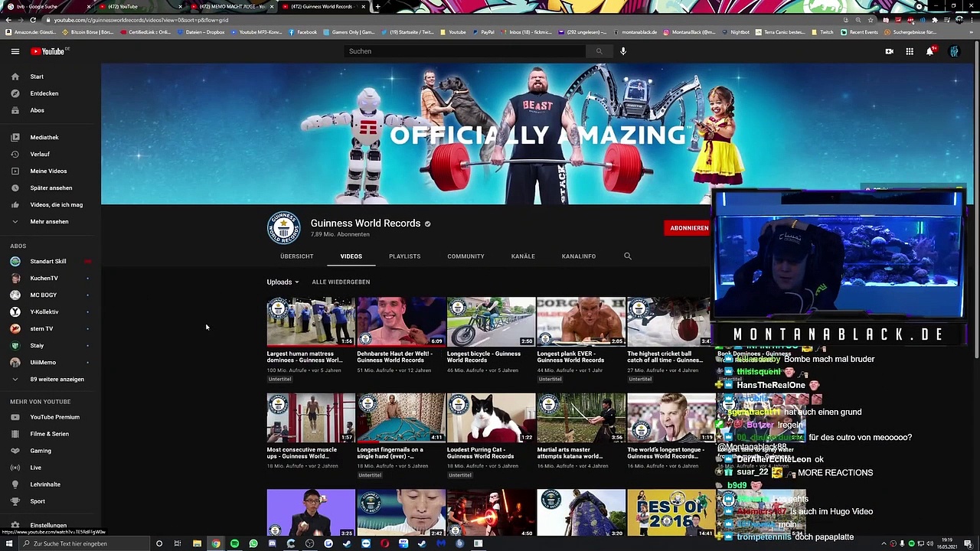Open the YouTube hamburger guide menu
The image size is (980, 551).
[x=15, y=51]
